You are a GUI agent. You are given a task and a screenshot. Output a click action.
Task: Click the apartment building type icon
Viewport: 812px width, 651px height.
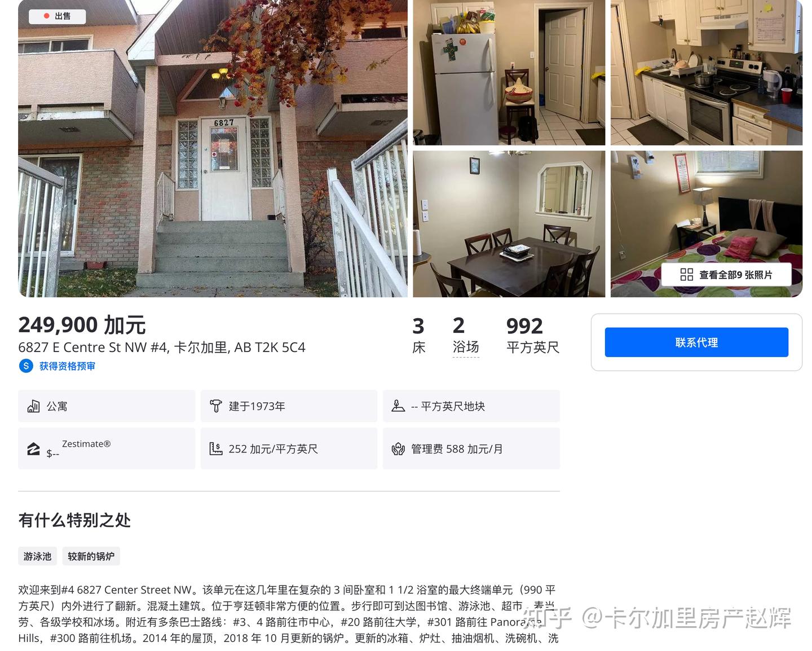[x=33, y=406]
